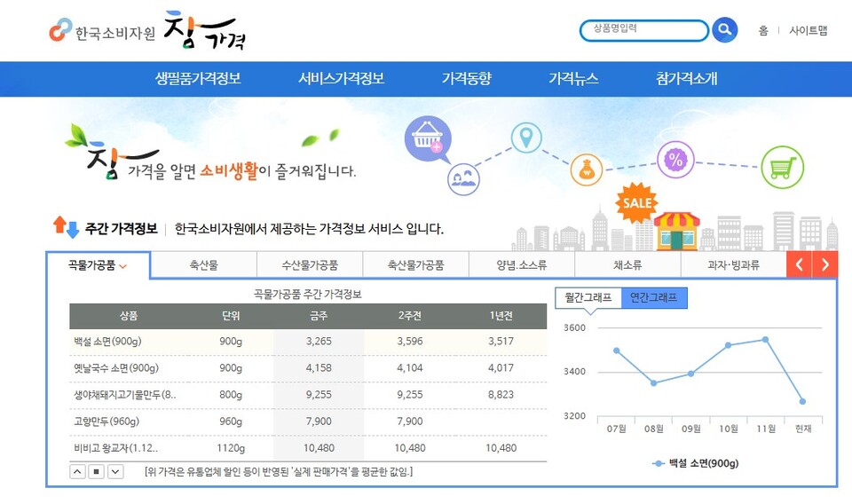Select the 축산물가공품 category tab

pos(415,265)
